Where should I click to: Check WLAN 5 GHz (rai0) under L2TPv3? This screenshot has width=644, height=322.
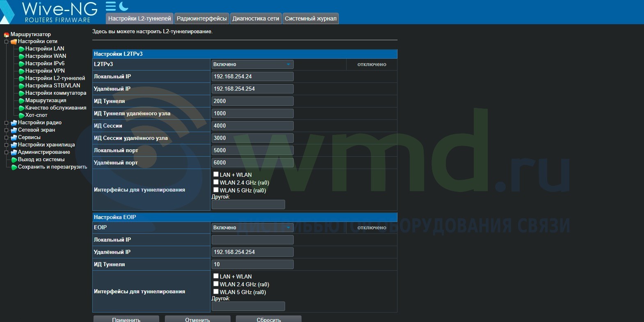click(216, 190)
